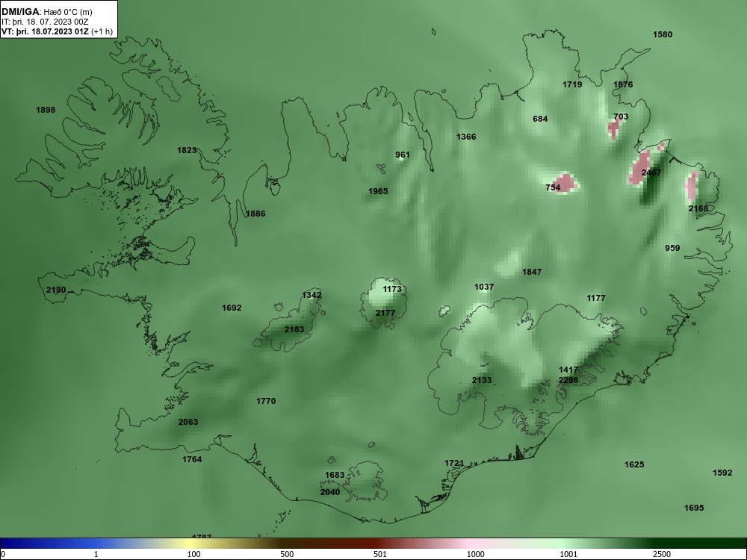Select the 100 tick on the colour legend
The height and width of the screenshot is (560, 747).
coord(193,554)
